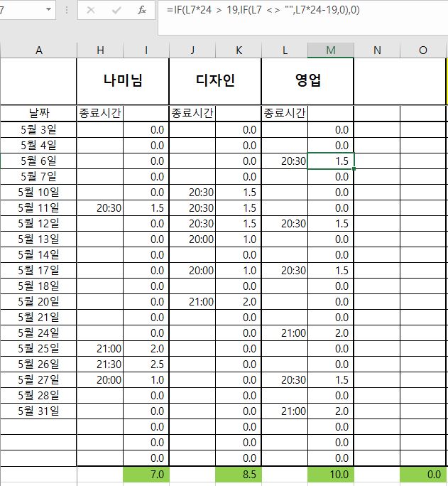Image resolution: width=448 pixels, height=486 pixels.
Task: Select the 5월 10일 date cell
Action: [39, 192]
